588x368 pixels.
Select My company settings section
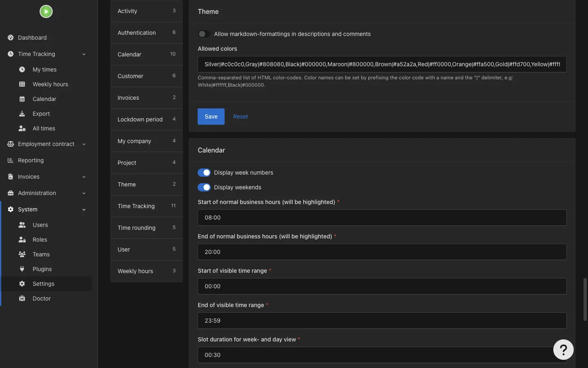(x=147, y=141)
